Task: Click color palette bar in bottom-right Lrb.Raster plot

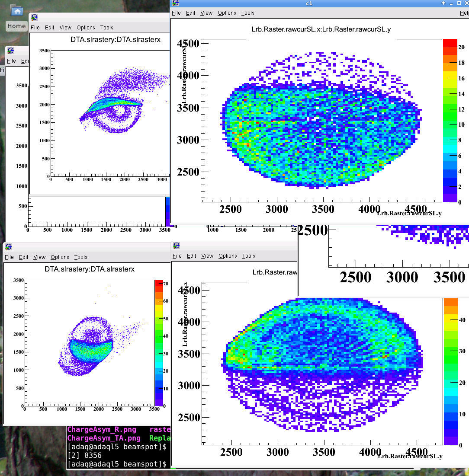Action: (x=451, y=371)
